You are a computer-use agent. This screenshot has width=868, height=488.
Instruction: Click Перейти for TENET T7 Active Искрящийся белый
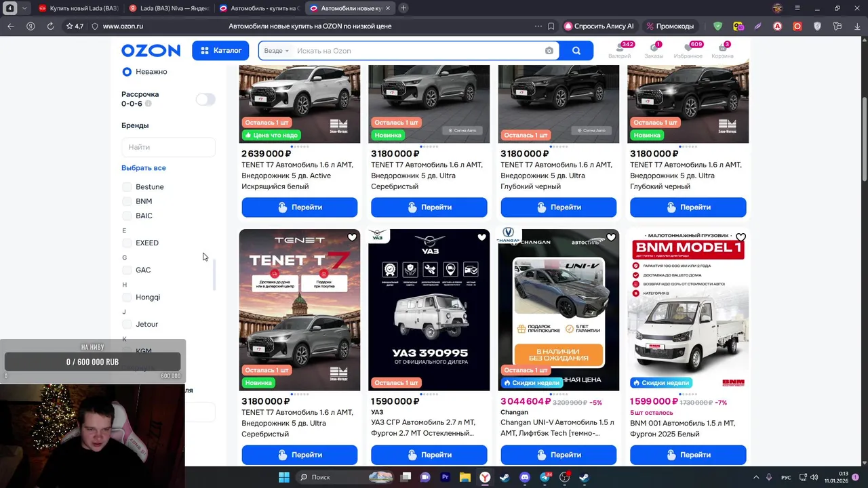click(299, 207)
